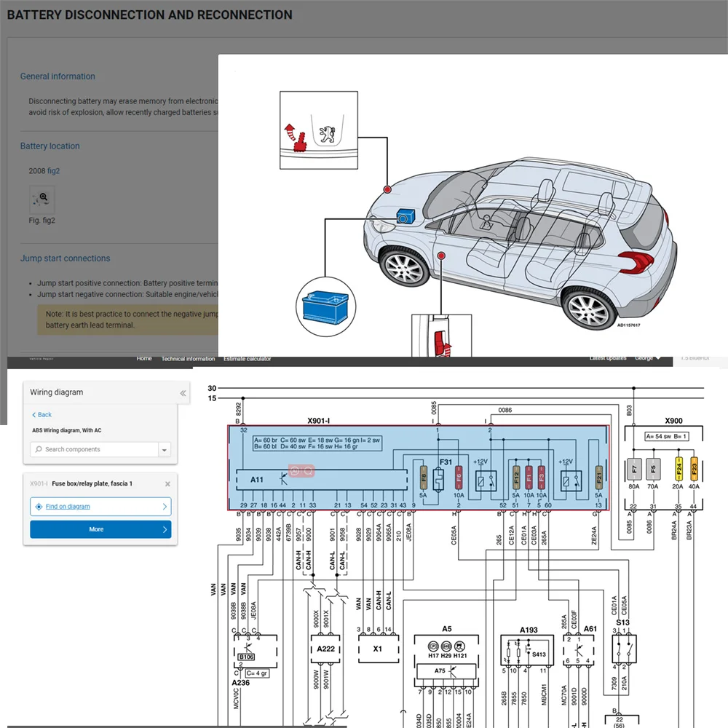Click the info icon beside the A11 magnifier
This screenshot has width=728, height=728.
click(295, 472)
